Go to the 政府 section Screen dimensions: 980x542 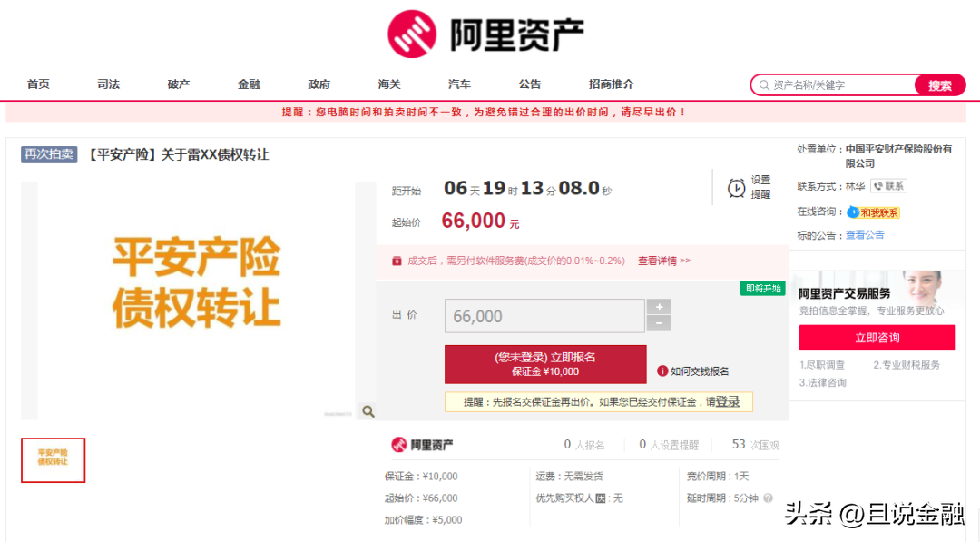[x=318, y=84]
